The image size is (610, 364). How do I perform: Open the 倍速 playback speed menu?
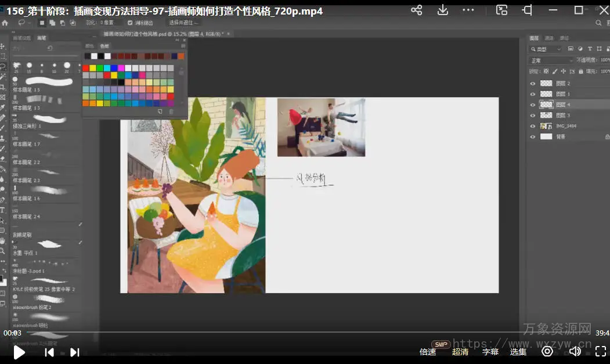[428, 352]
